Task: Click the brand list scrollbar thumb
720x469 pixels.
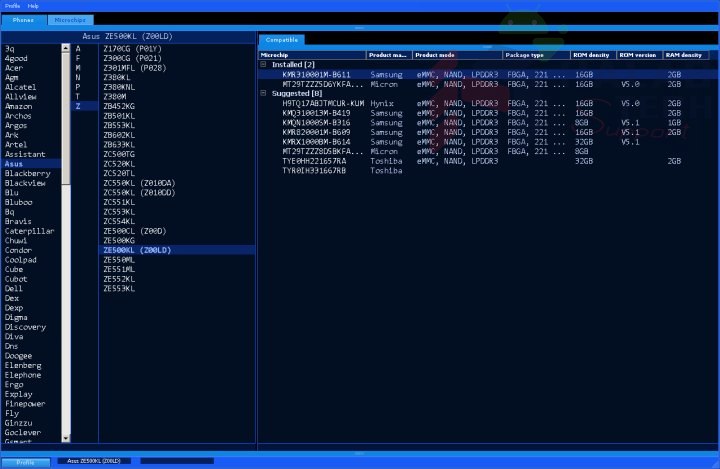Action: 66,119
